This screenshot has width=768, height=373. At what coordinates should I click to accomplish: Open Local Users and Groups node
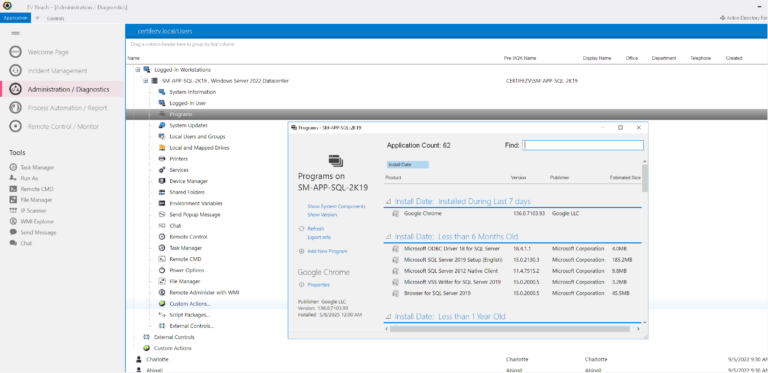197,137
